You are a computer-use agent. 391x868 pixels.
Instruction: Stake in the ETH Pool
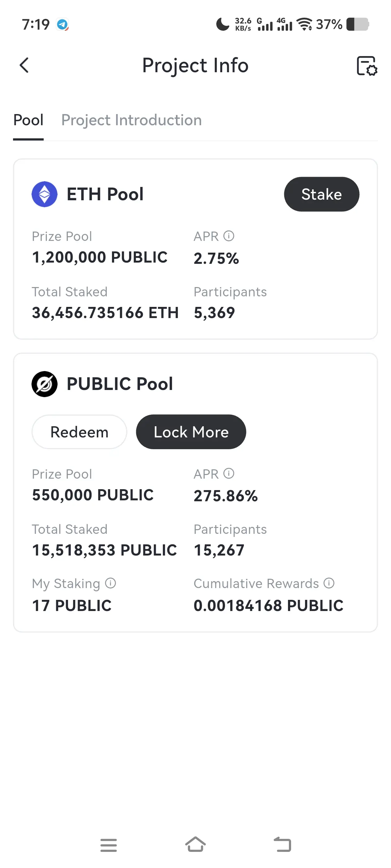click(321, 194)
